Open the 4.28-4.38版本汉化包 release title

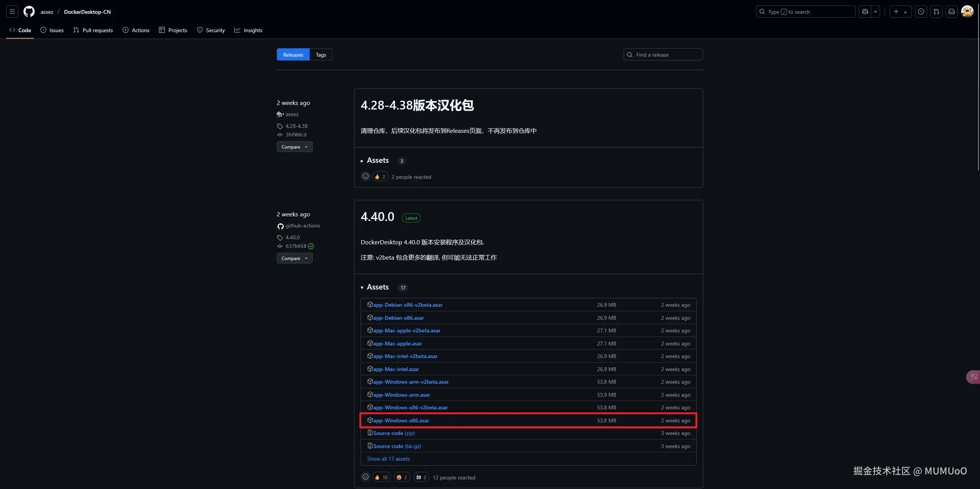[x=417, y=105]
